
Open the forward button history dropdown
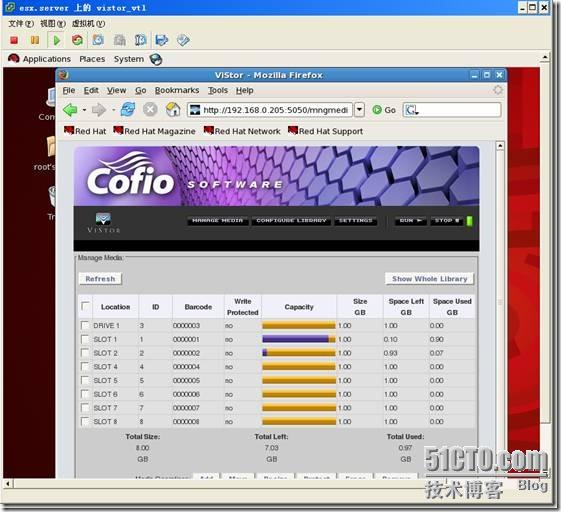point(113,110)
